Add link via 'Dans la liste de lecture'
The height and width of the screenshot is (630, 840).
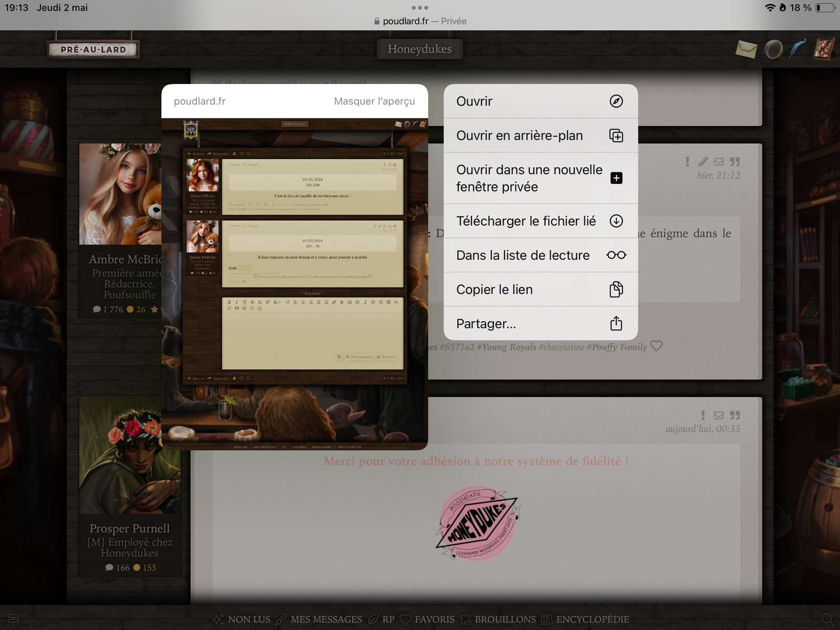(540, 255)
